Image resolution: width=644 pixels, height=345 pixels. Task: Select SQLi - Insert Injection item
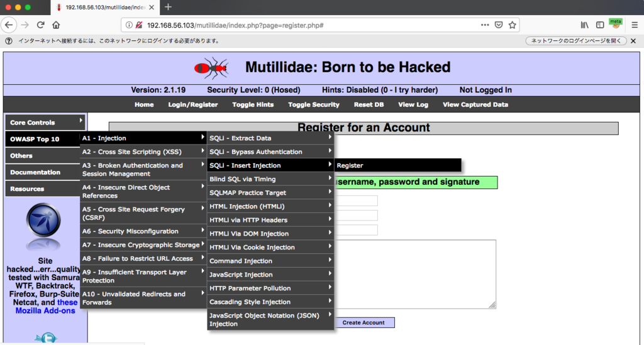pos(270,165)
